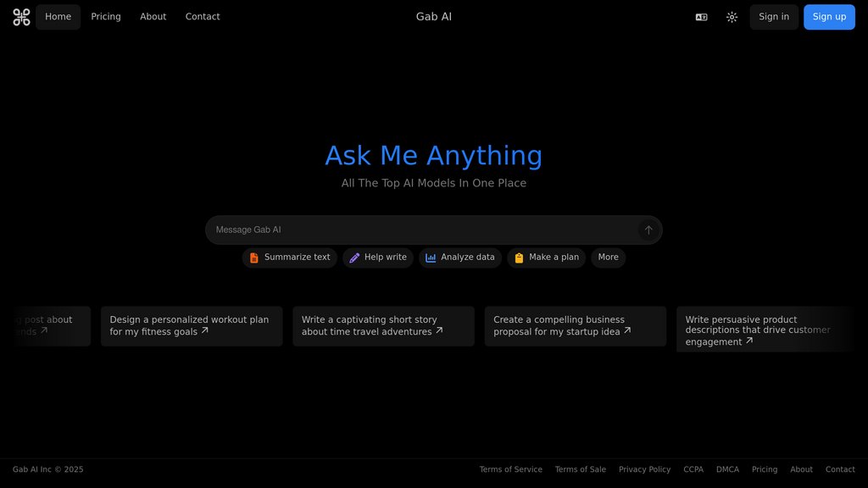This screenshot has height=488, width=868.
Task: Open Pricing in the top navigation
Action: point(106,17)
